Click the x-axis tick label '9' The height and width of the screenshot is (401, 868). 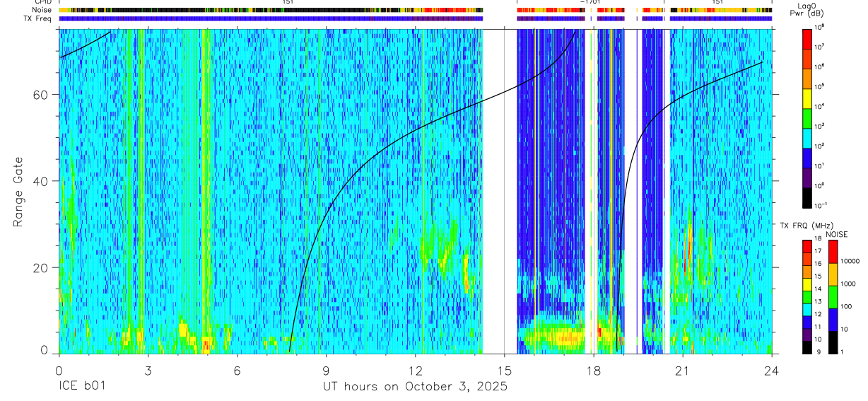(326, 370)
